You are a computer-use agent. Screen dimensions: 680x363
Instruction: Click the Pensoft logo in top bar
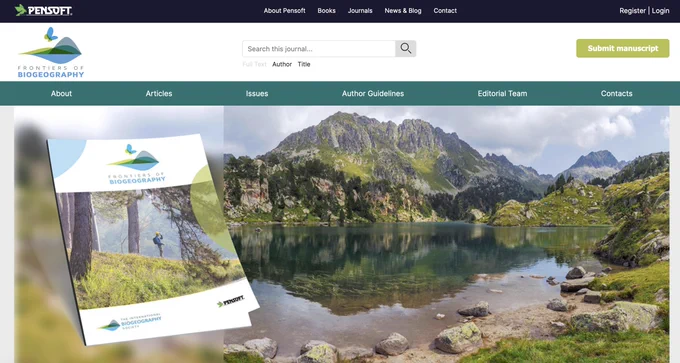point(43,10)
